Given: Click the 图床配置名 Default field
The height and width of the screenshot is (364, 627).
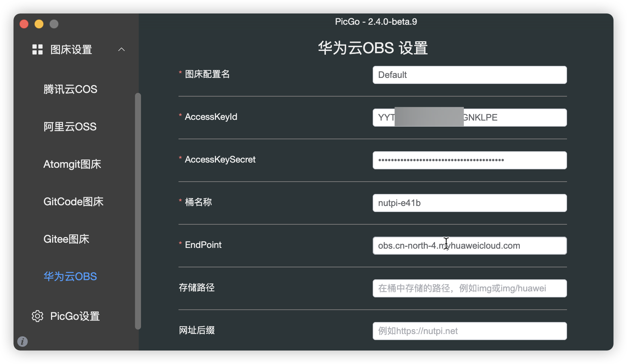Looking at the screenshot, I should (469, 75).
